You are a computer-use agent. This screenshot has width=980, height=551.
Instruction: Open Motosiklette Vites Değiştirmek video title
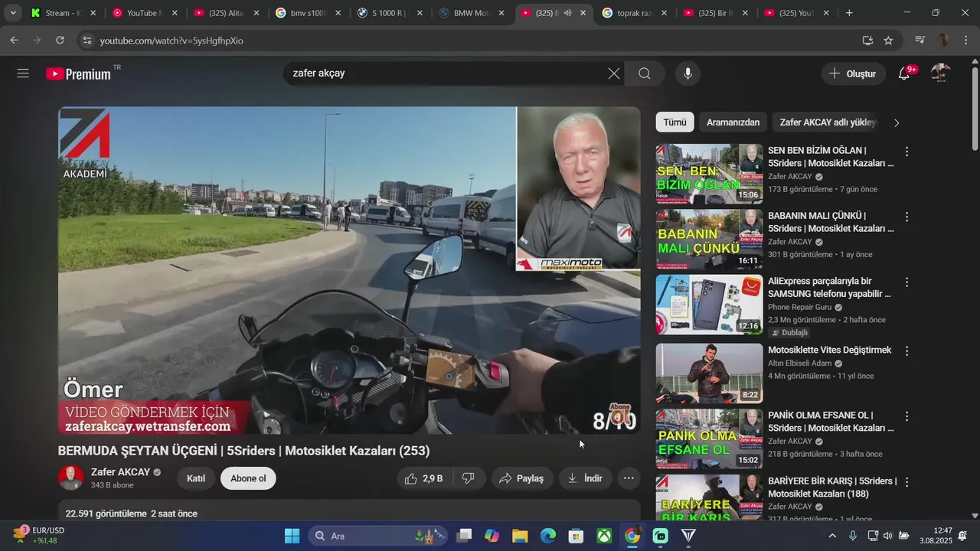(x=830, y=350)
